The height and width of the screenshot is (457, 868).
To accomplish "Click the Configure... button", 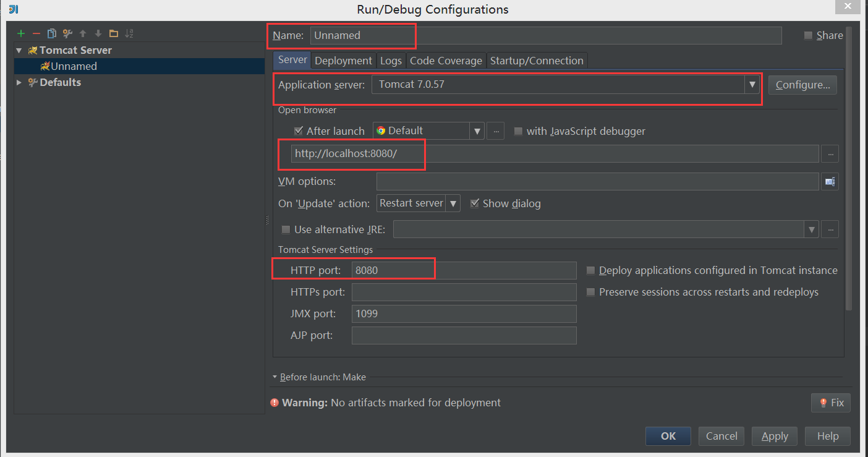I will coord(802,85).
